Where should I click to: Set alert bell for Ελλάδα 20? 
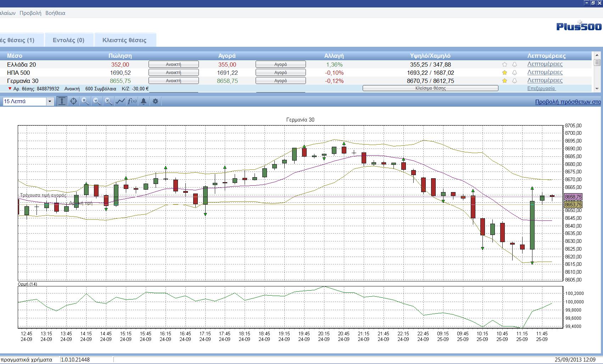click(x=514, y=65)
